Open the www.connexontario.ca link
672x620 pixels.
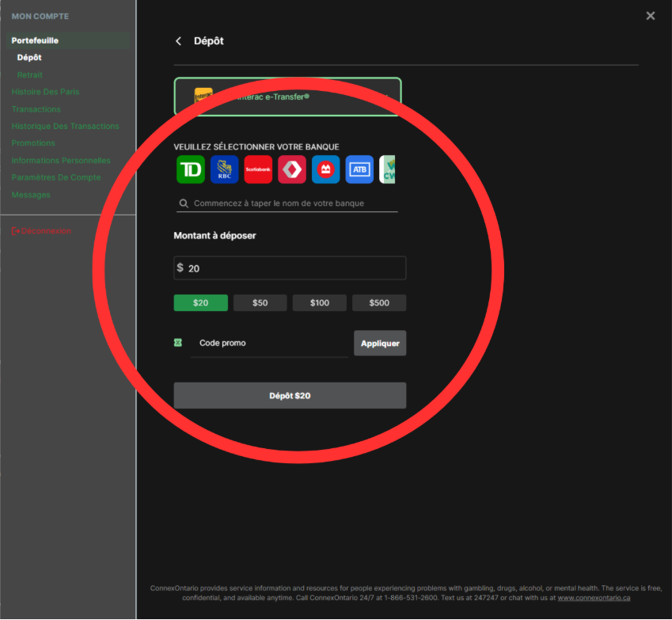(594, 598)
